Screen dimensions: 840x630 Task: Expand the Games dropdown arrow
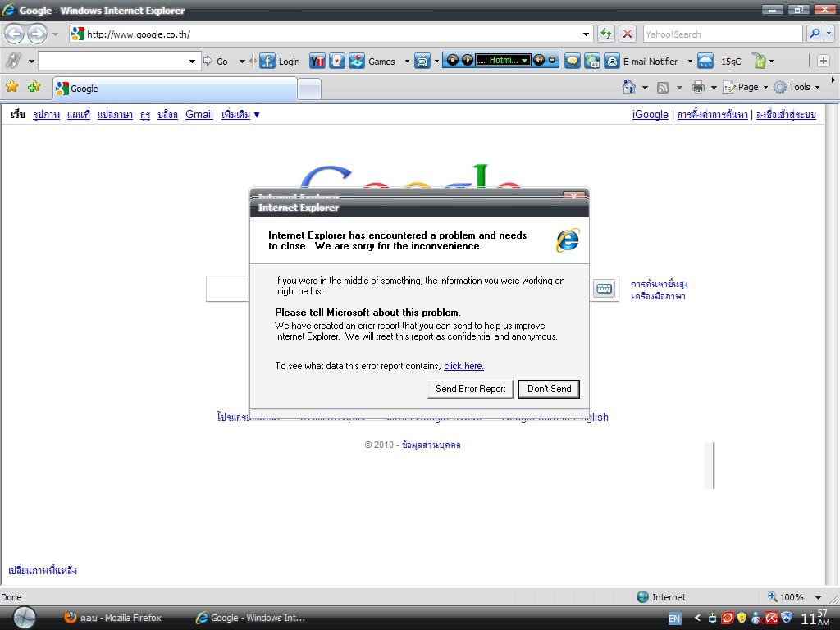[407, 61]
